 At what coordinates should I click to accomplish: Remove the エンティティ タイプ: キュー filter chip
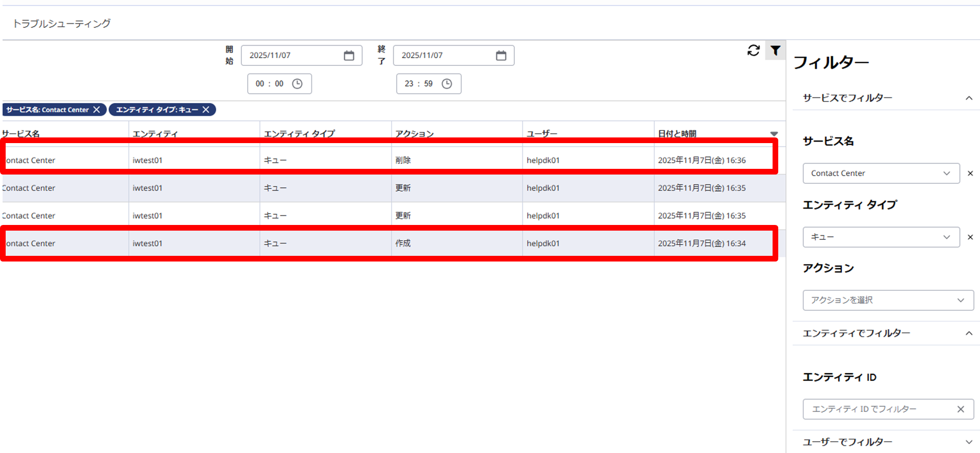tap(206, 110)
